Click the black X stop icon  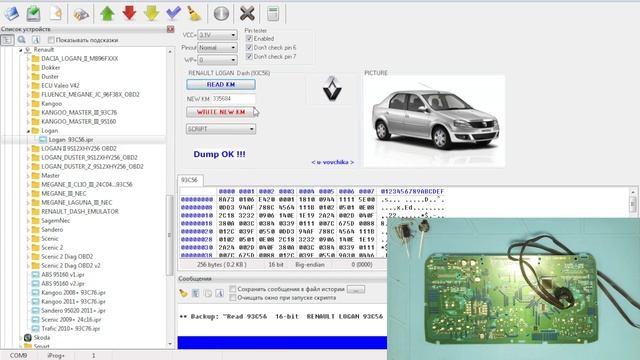coord(247,13)
